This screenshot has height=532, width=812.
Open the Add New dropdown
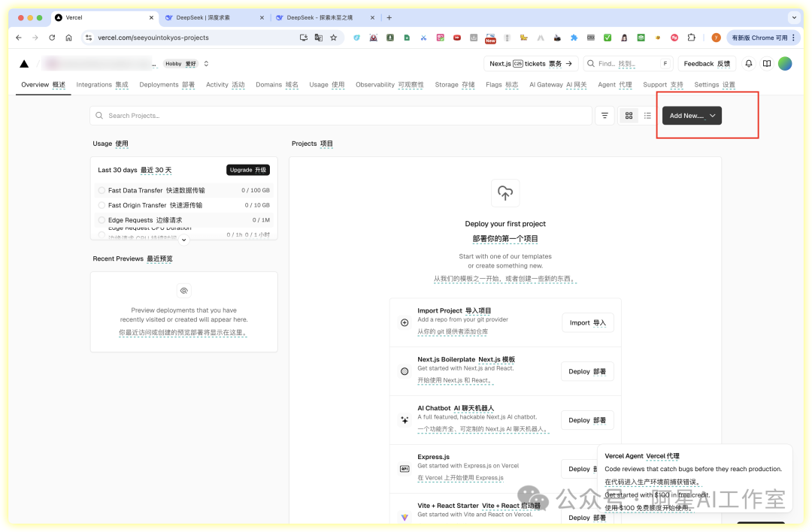tap(692, 116)
